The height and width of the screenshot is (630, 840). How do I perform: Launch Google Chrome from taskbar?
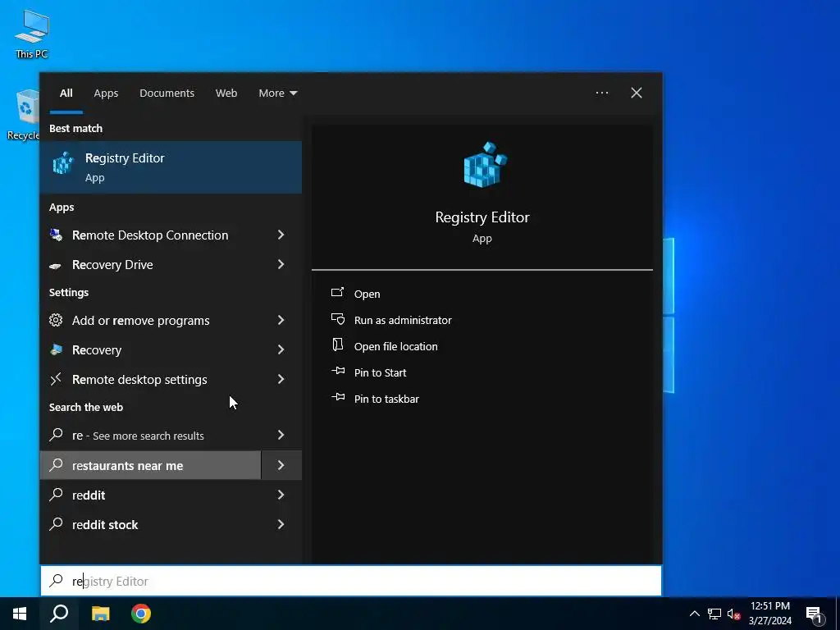pyautogui.click(x=141, y=614)
